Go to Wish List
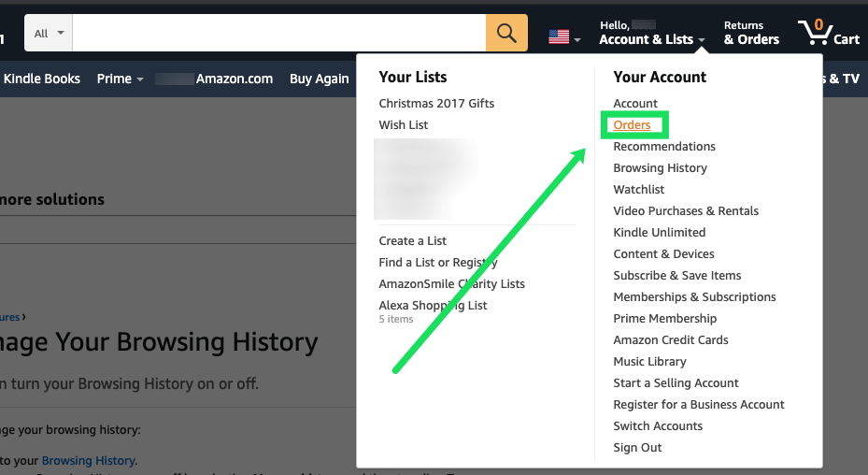Screen dimensions: 868x475 (404, 124)
